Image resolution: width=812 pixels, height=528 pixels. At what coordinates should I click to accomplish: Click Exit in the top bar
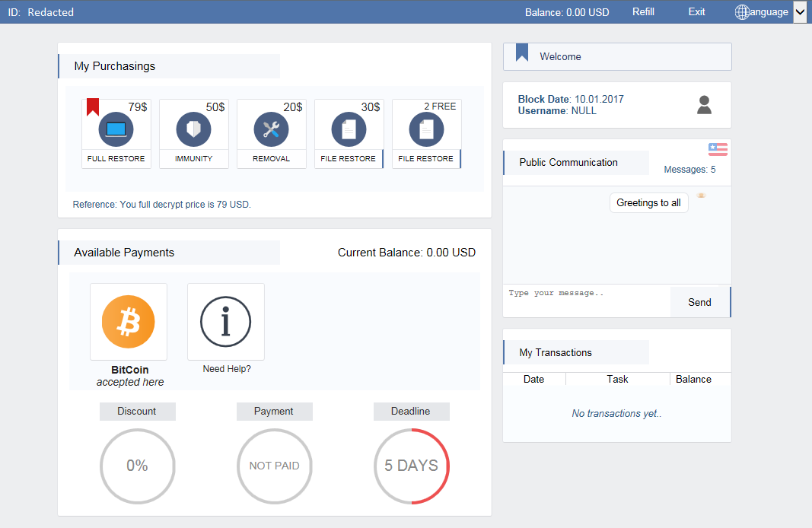pyautogui.click(x=696, y=12)
